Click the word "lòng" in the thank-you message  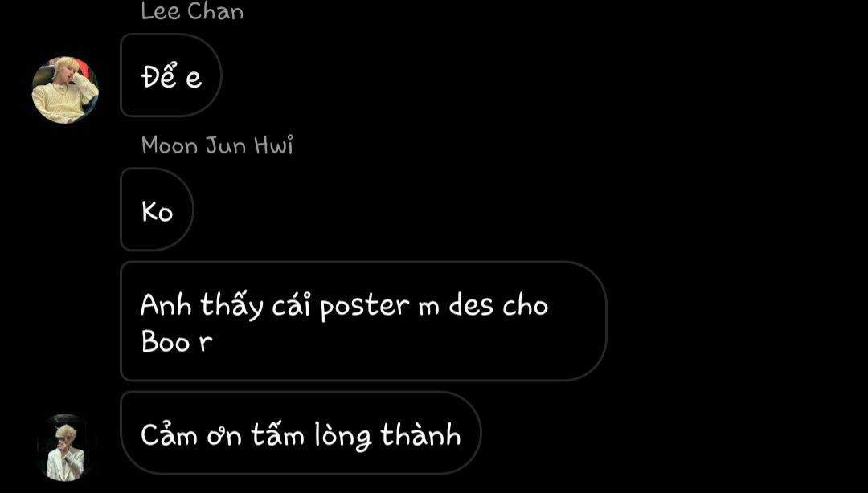point(342,435)
